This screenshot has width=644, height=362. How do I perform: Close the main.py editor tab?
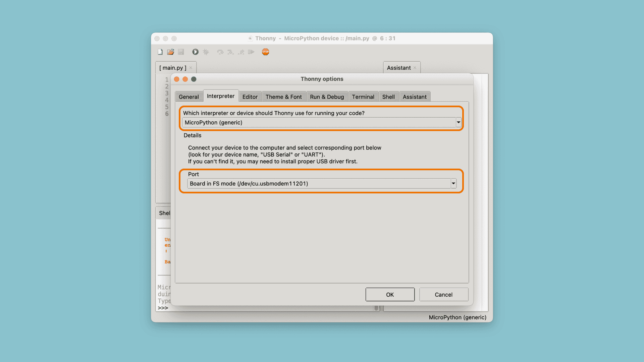[191, 68]
